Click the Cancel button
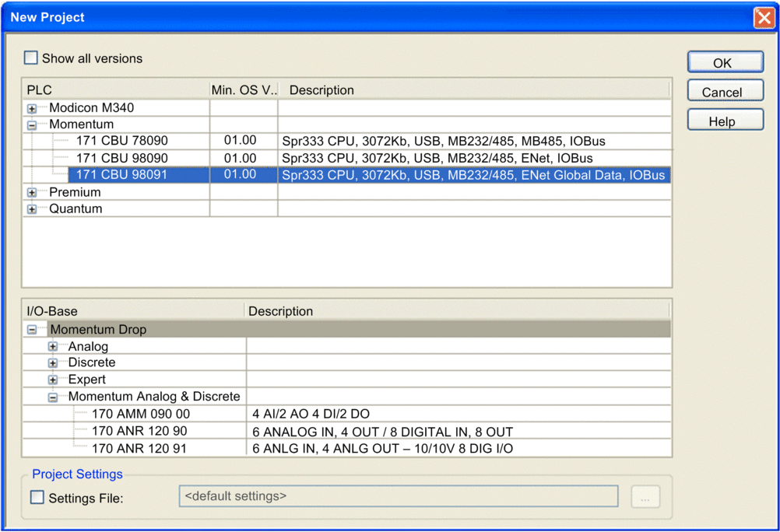 click(x=726, y=92)
